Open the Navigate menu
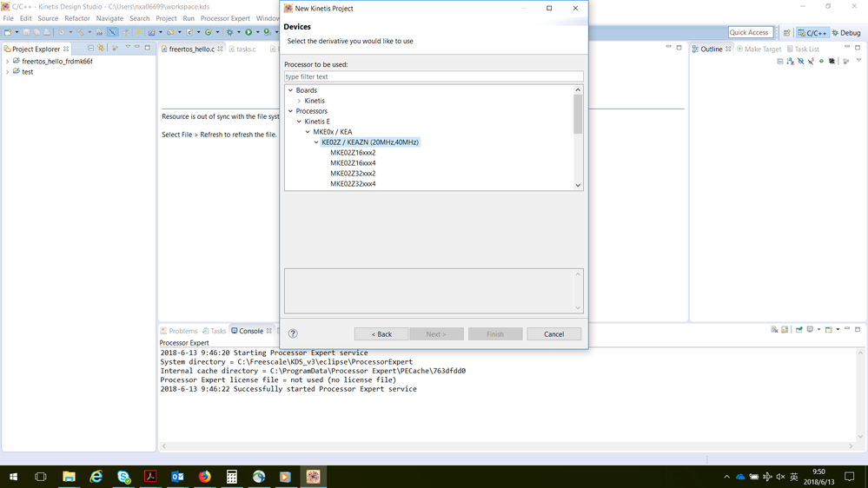Screen dimensions: 868x488 click(109, 18)
